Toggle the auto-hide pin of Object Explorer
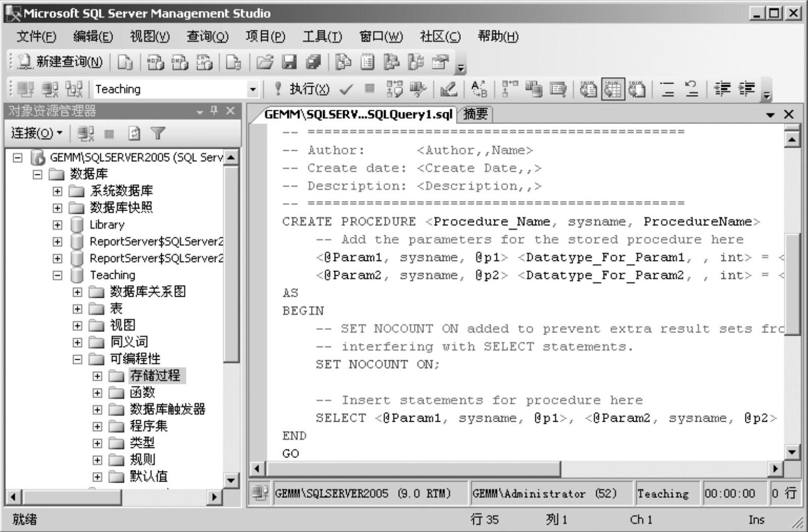 click(x=214, y=110)
